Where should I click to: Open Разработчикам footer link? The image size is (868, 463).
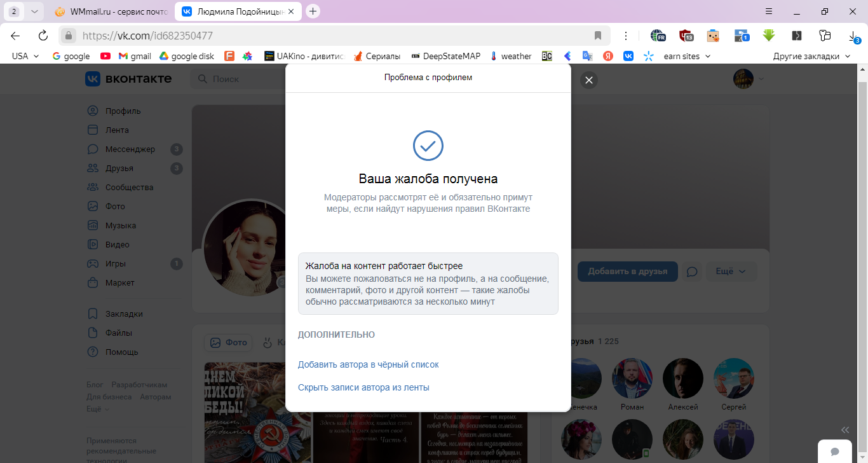(x=139, y=385)
